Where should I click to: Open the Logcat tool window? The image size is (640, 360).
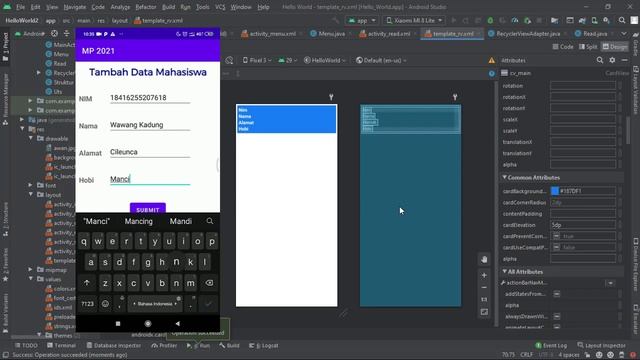pos(264,345)
